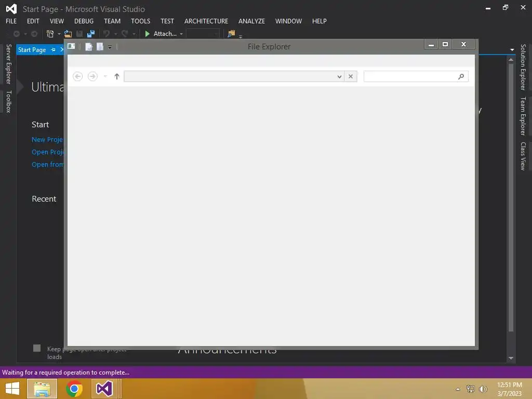Show hidden system tray icons
This screenshot has height=399, width=532.
458,389
